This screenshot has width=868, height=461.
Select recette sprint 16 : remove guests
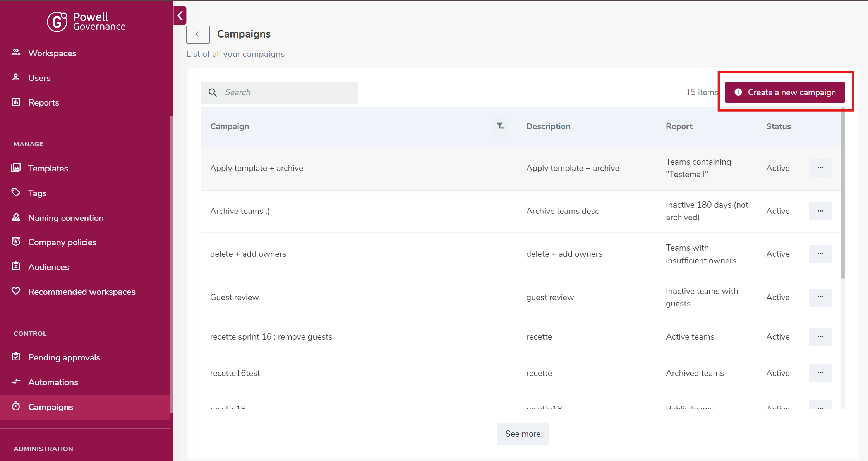click(x=271, y=337)
